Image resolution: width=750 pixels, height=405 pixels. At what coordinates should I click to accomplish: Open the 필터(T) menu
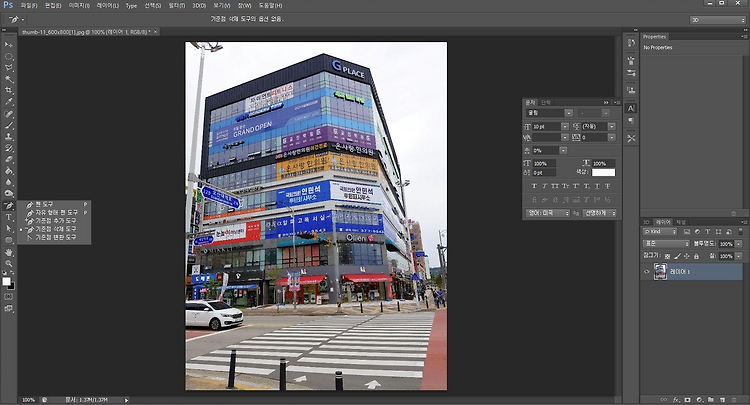pos(176,6)
